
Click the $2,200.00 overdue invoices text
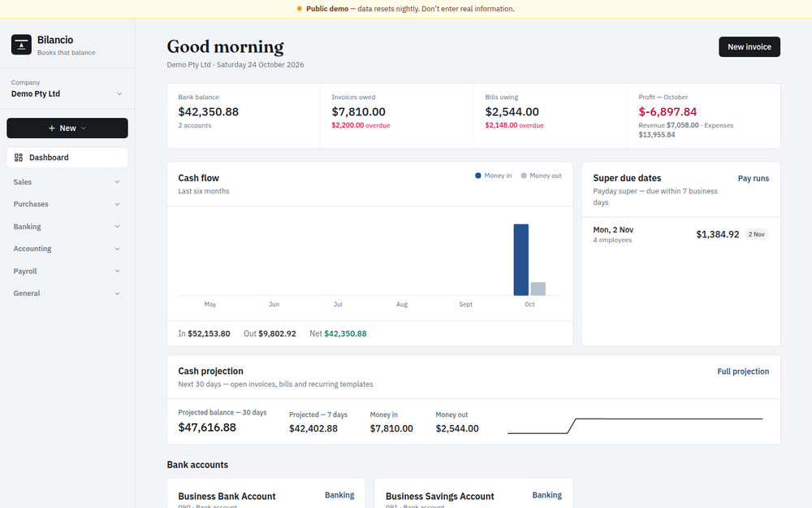(x=361, y=125)
